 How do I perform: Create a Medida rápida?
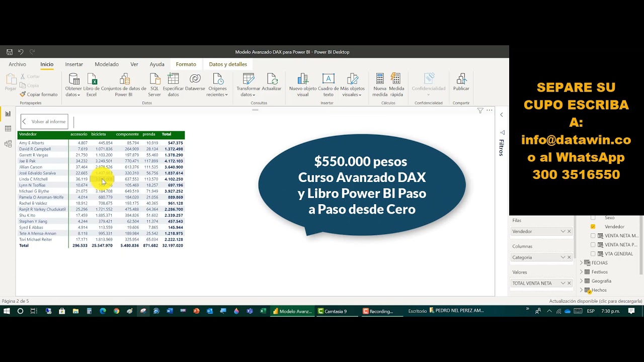tap(396, 85)
